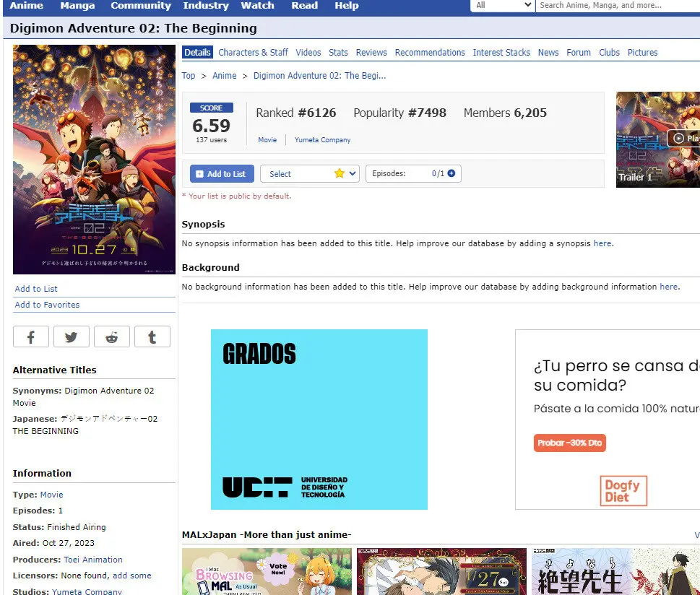The image size is (700, 595).
Task: Switch to the Videos tab
Action: click(x=308, y=52)
